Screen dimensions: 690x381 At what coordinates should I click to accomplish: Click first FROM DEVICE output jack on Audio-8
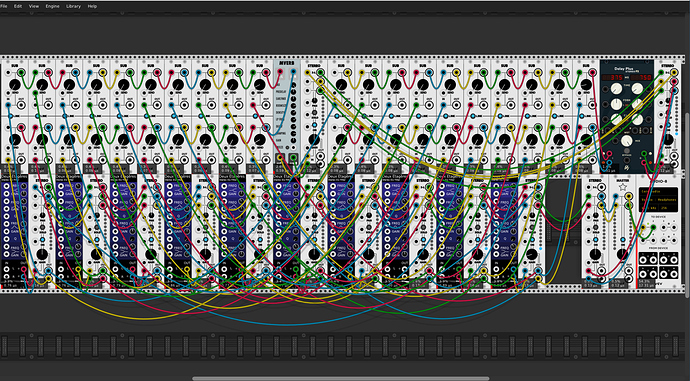point(643,260)
